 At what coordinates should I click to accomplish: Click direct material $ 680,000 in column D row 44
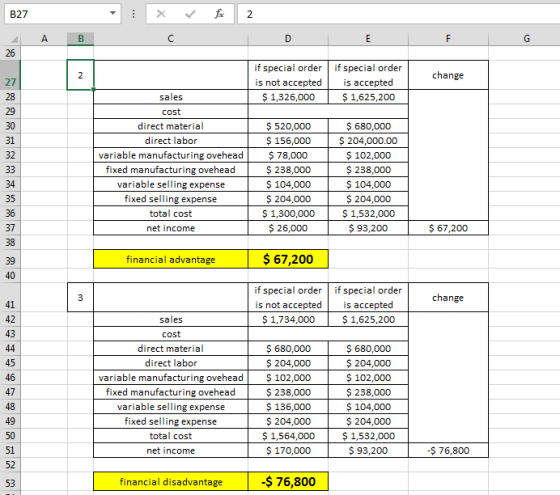288,349
